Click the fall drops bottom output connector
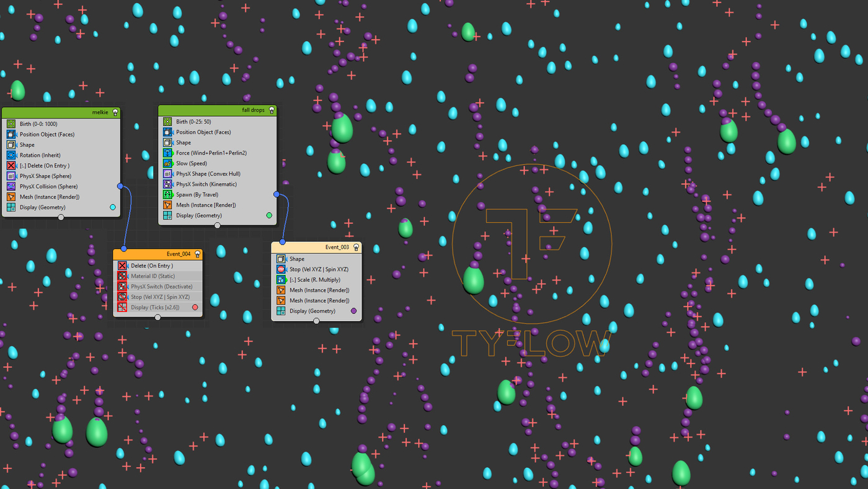The height and width of the screenshot is (489, 868). pos(217,225)
